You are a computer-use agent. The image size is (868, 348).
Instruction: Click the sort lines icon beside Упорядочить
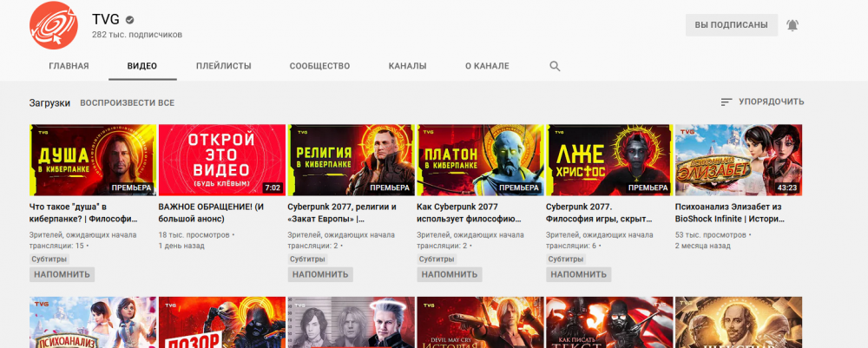click(727, 102)
